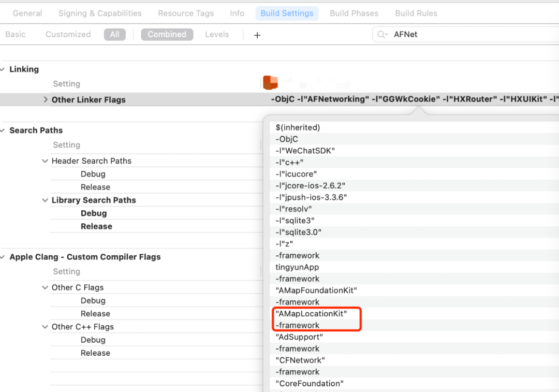Open the General tab
559x392 pixels.
pyautogui.click(x=27, y=13)
